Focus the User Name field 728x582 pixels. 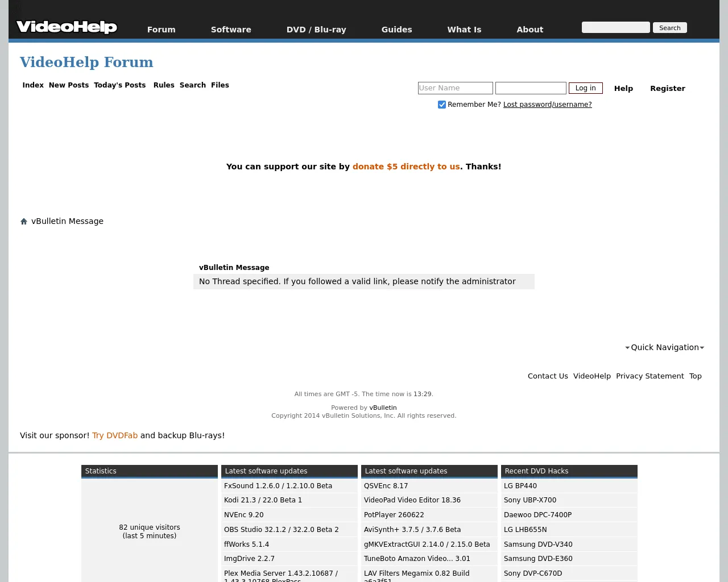[456, 88]
